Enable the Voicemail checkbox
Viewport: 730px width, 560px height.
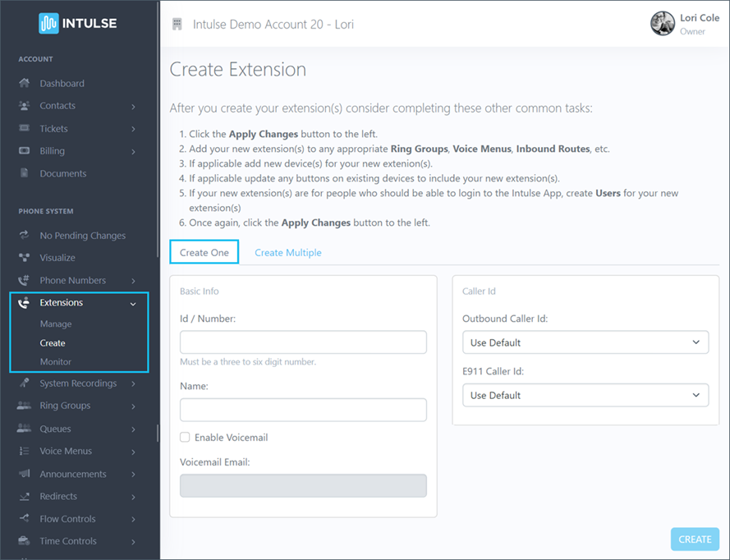(x=184, y=437)
